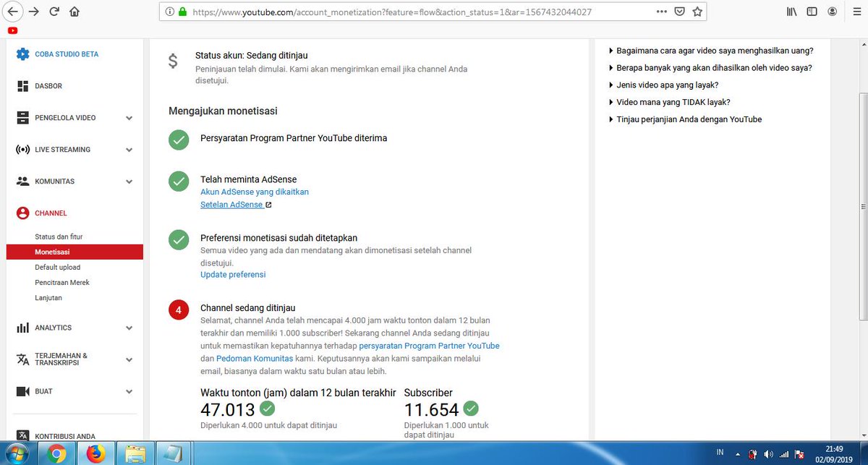
Task: Click the Coba Studio Beta link
Action: [67, 54]
